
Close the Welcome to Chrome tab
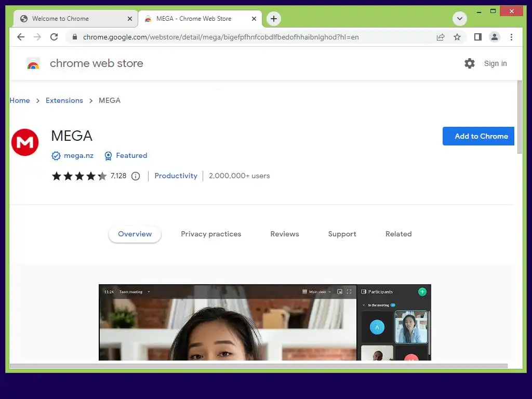point(129,19)
